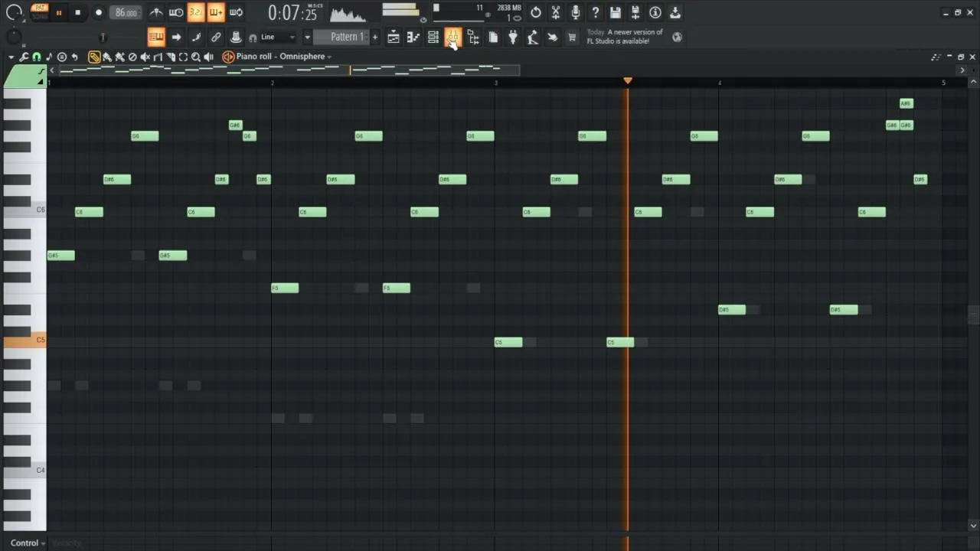Pause the song with the pause button
Viewport: 980px width, 551px height.
(58, 13)
